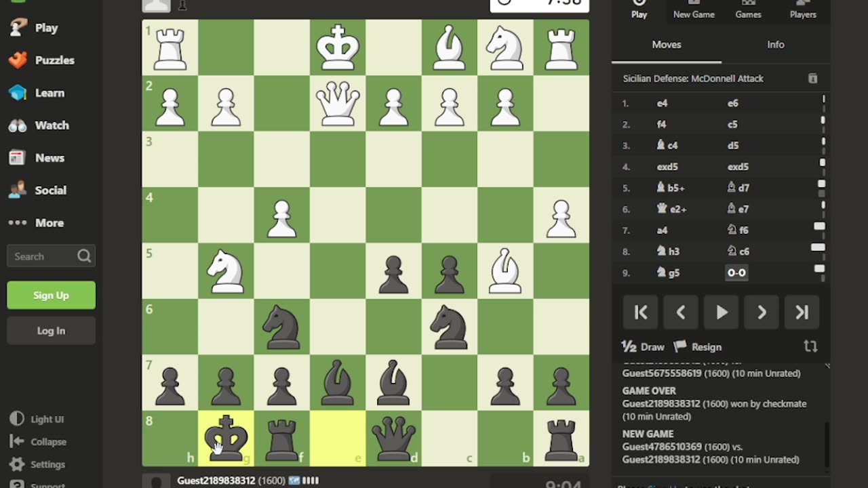
Task: Click the white pawn on f4
Action: click(x=281, y=215)
